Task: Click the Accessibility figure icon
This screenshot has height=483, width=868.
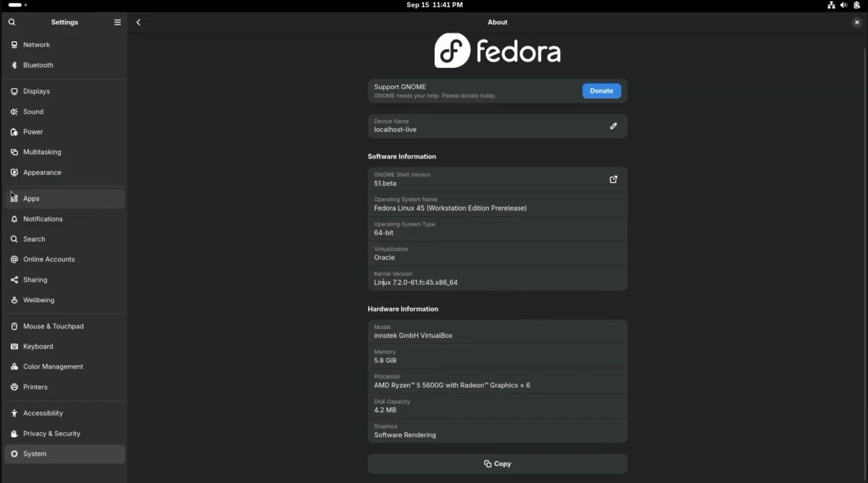Action: click(14, 413)
